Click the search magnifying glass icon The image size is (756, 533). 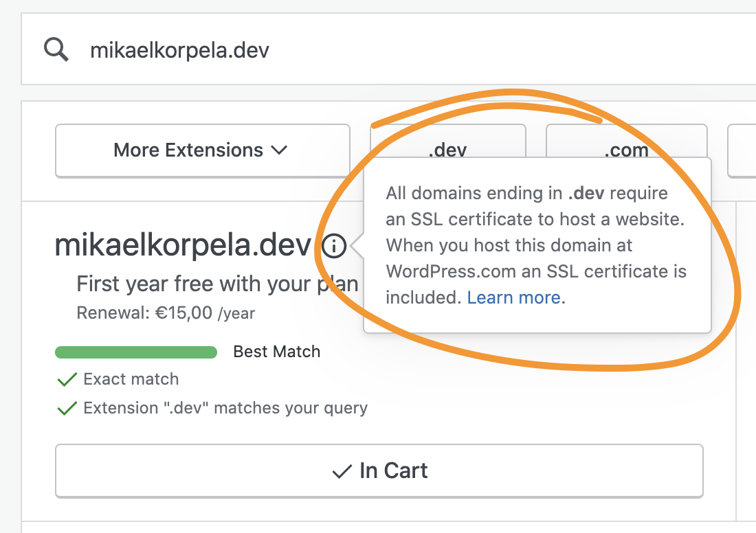coord(56,50)
